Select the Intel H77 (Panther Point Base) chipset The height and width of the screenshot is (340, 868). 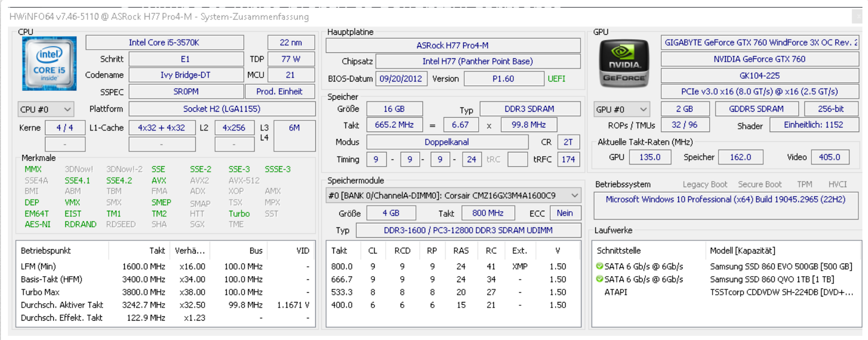coord(478,61)
